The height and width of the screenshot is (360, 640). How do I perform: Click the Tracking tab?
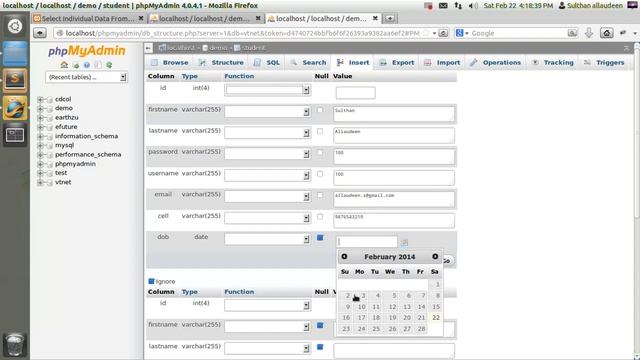(553, 62)
